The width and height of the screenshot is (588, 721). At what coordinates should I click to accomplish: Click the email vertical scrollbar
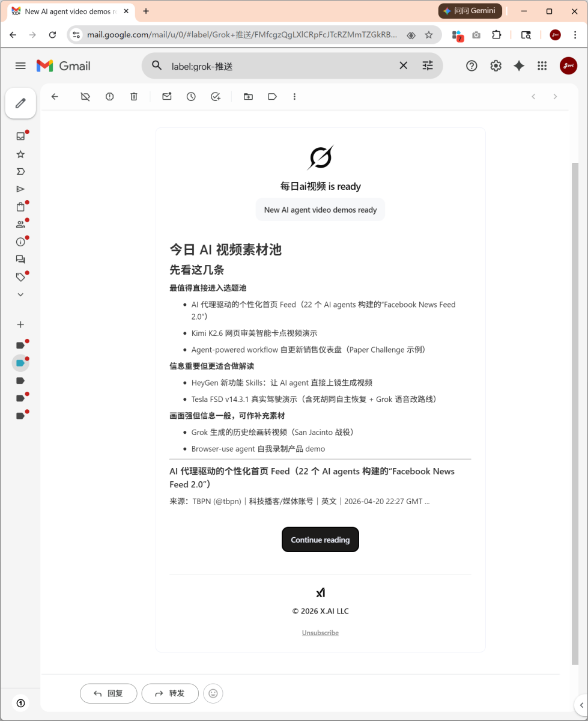575,413
